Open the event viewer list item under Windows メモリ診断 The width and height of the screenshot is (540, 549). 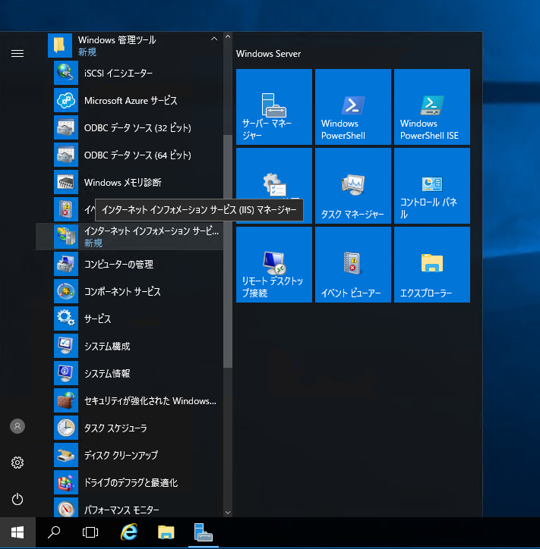coord(66,209)
